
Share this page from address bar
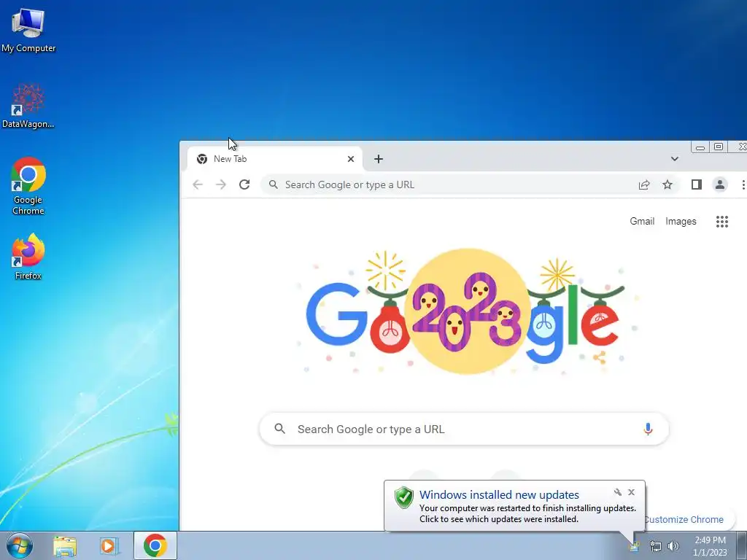[x=644, y=184]
